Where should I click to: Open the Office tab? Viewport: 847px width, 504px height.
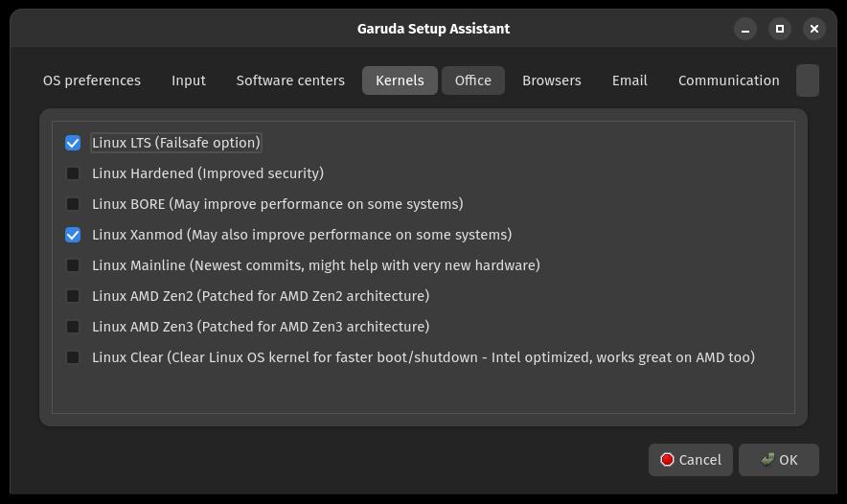[x=473, y=80]
